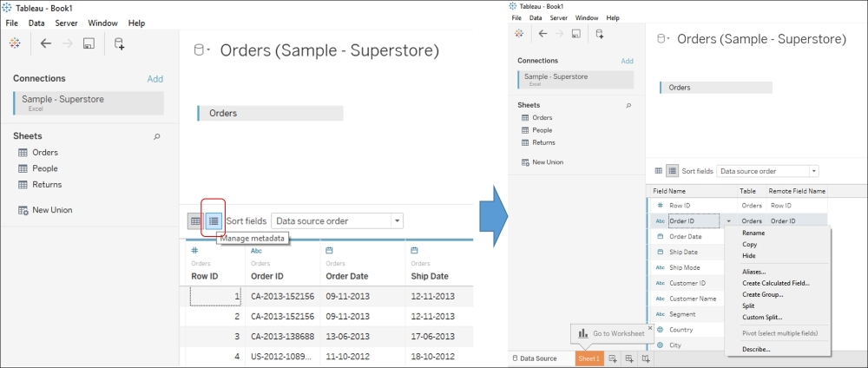The height and width of the screenshot is (368, 868).
Task: Open File menu in left window
Action: pos(11,23)
